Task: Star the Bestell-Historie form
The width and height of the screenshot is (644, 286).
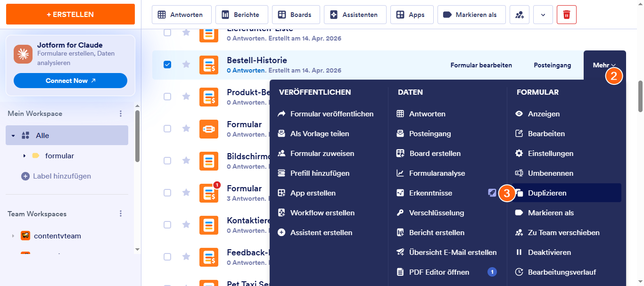Action: point(186,65)
